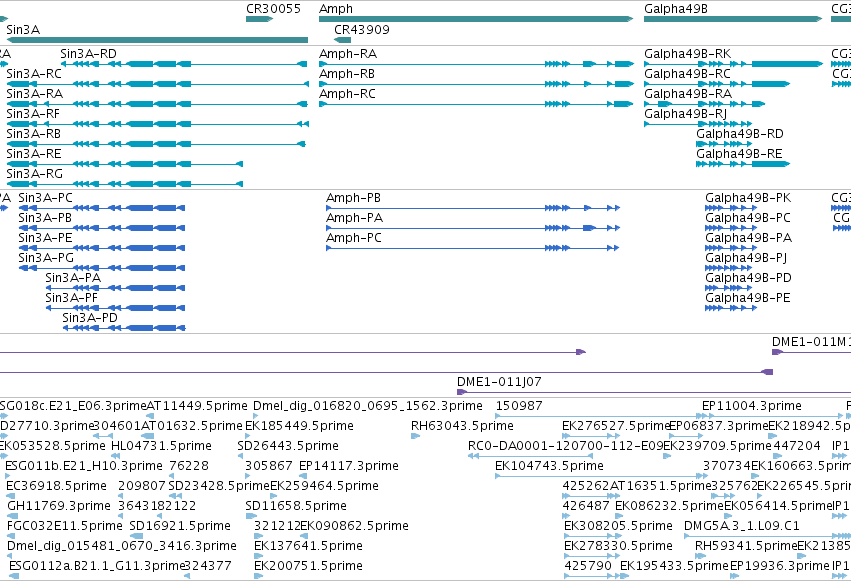Select transcript Sin3A-RG label
The width and height of the screenshot is (851, 581).
tap(34, 174)
